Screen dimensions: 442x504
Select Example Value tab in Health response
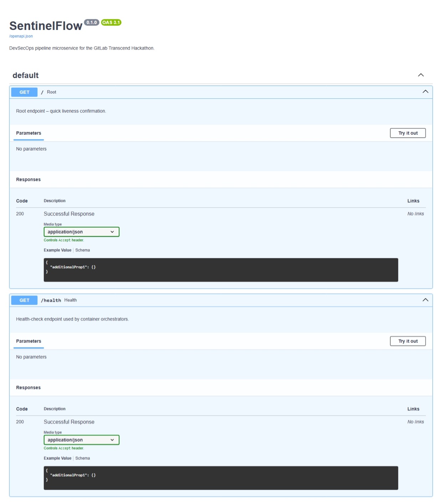tap(57, 458)
